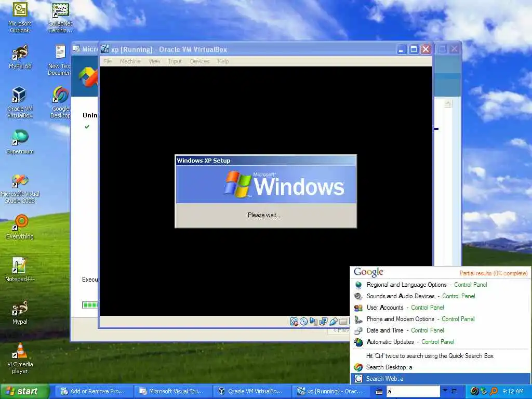Click the Start button
532x399 pixels.
[x=24, y=392]
